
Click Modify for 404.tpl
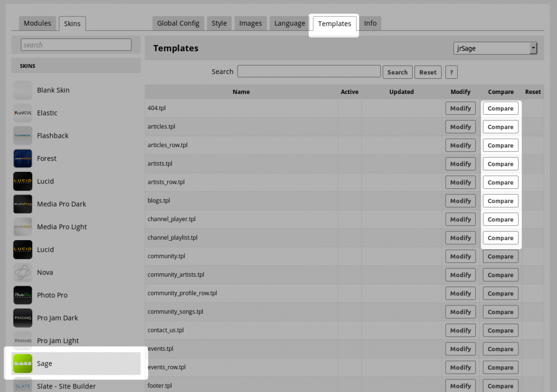pos(460,108)
